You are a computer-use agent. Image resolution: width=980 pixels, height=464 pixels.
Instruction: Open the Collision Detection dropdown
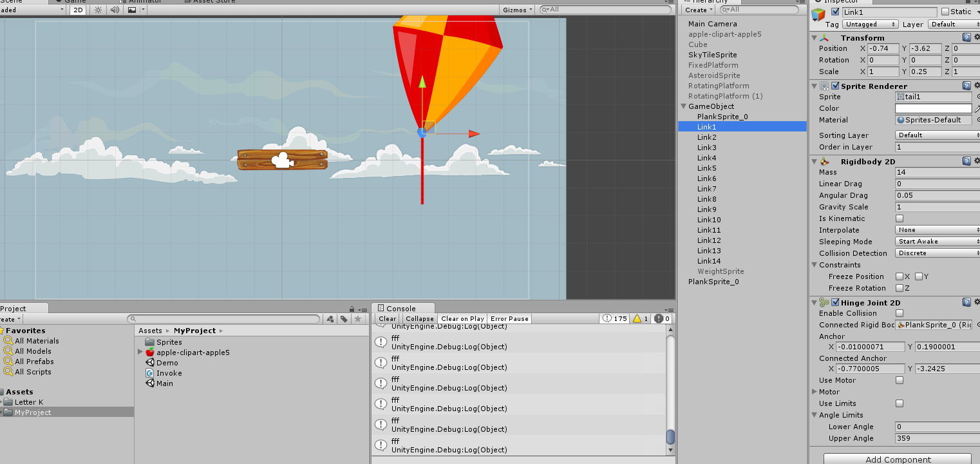pos(938,253)
